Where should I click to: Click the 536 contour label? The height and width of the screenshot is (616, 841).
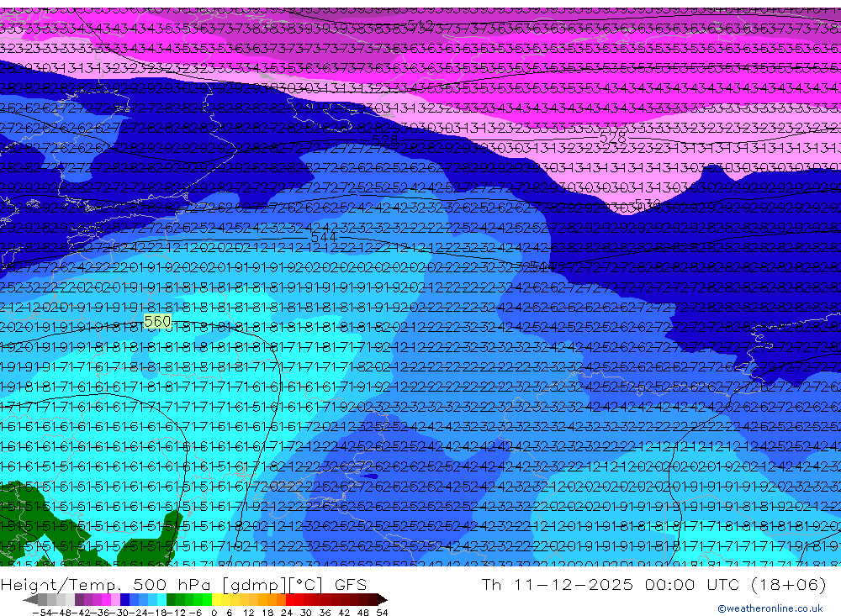pyautogui.click(x=648, y=203)
